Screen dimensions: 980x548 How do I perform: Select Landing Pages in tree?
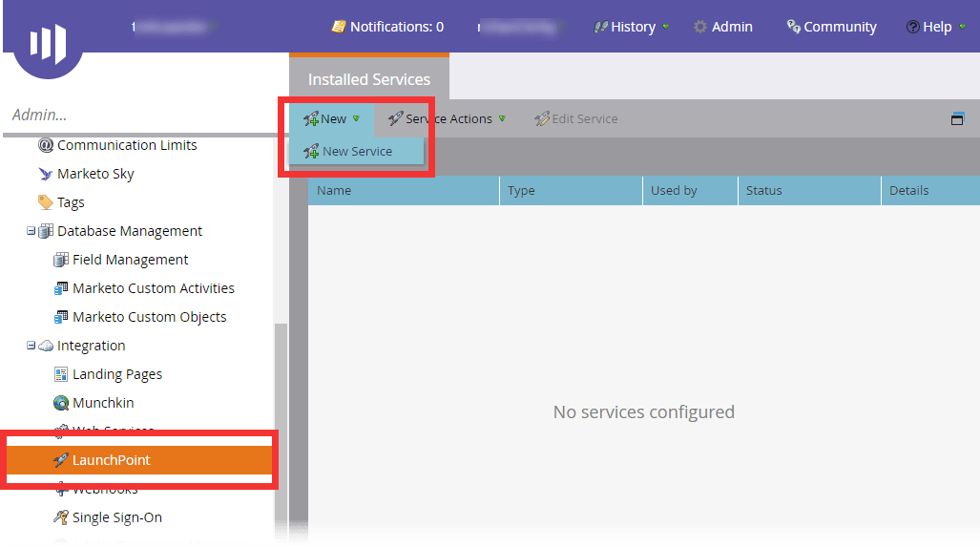pos(116,374)
